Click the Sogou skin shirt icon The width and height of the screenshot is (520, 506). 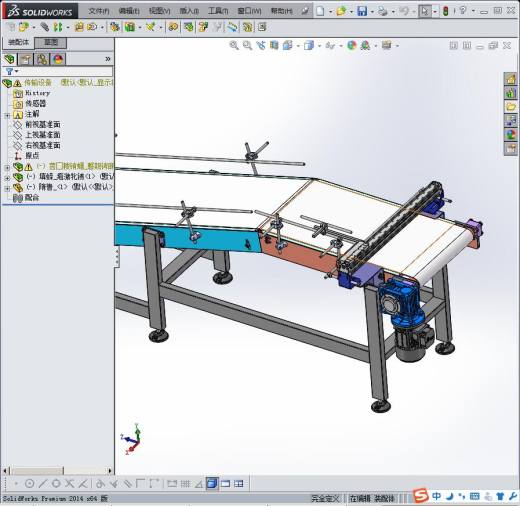click(x=500, y=496)
